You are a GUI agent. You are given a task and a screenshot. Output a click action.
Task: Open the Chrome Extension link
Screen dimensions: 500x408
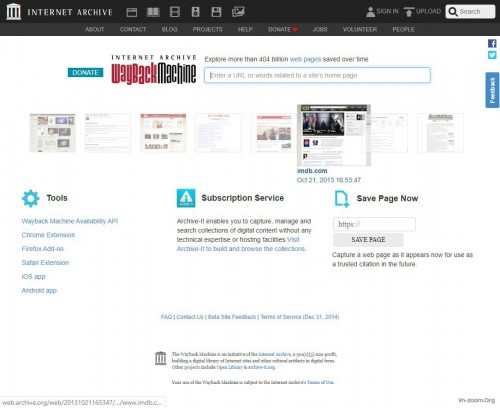48,235
